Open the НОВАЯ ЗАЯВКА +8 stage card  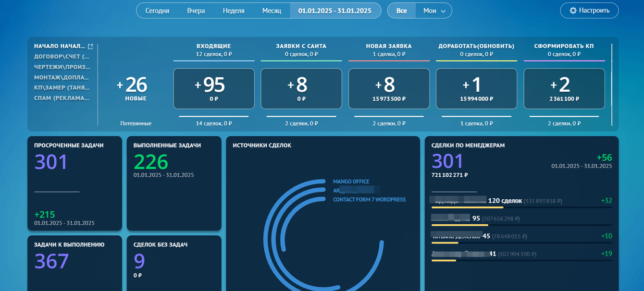click(x=389, y=88)
